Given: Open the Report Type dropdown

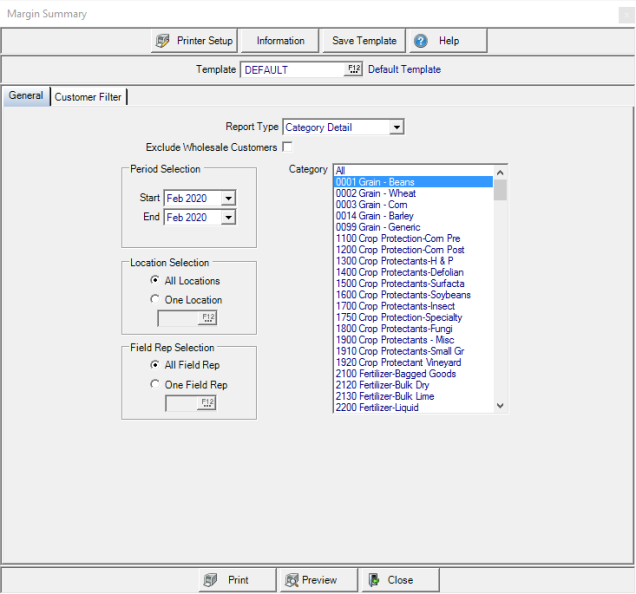Looking at the screenshot, I should click(x=396, y=127).
